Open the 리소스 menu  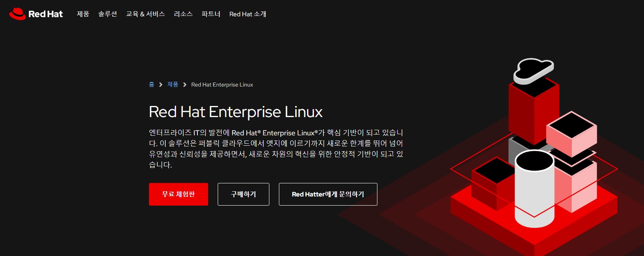(183, 14)
